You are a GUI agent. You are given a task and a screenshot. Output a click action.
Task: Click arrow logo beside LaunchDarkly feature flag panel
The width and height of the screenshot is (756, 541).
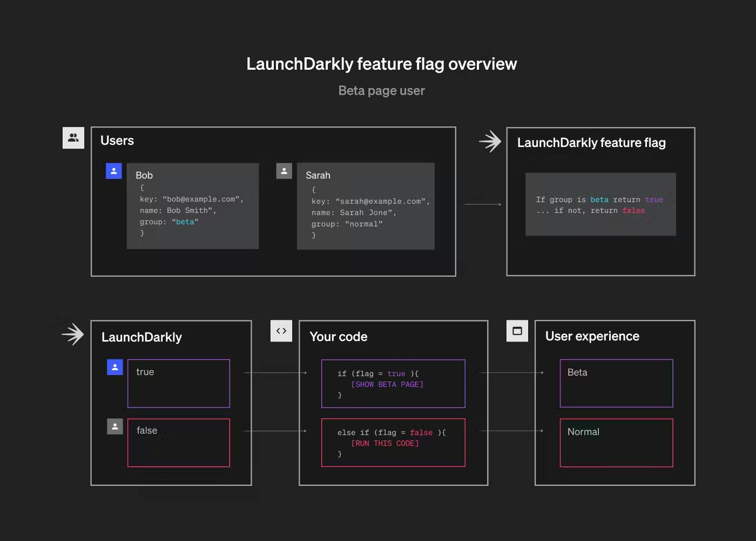tap(490, 142)
